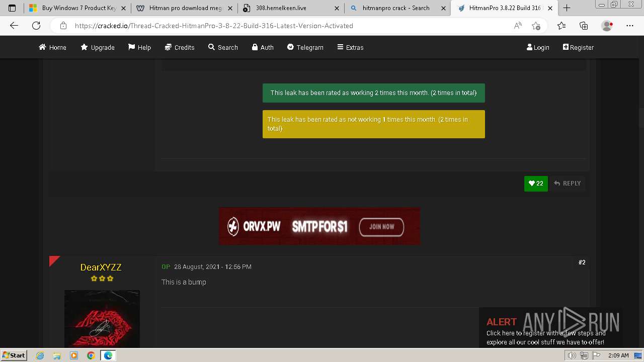
Task: Open the Auth page
Action: [x=263, y=47]
